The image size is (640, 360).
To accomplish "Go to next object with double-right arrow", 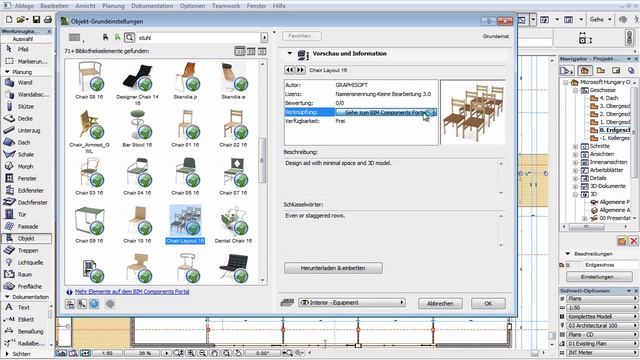I will point(300,70).
